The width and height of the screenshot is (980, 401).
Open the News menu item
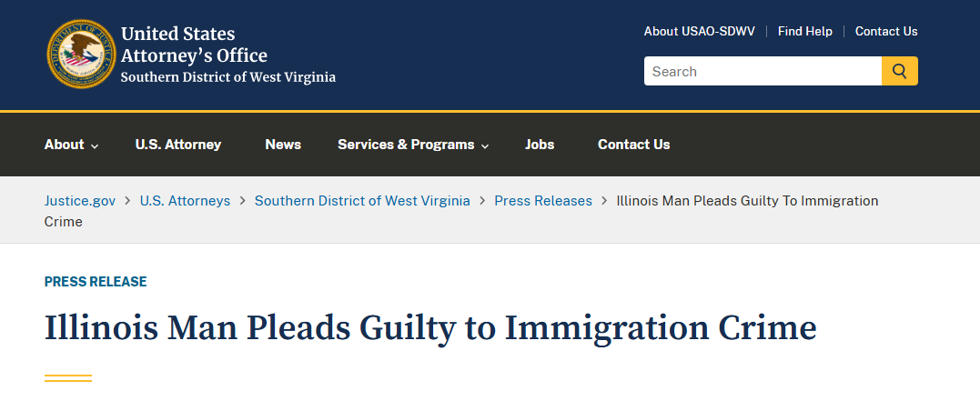pos(283,145)
